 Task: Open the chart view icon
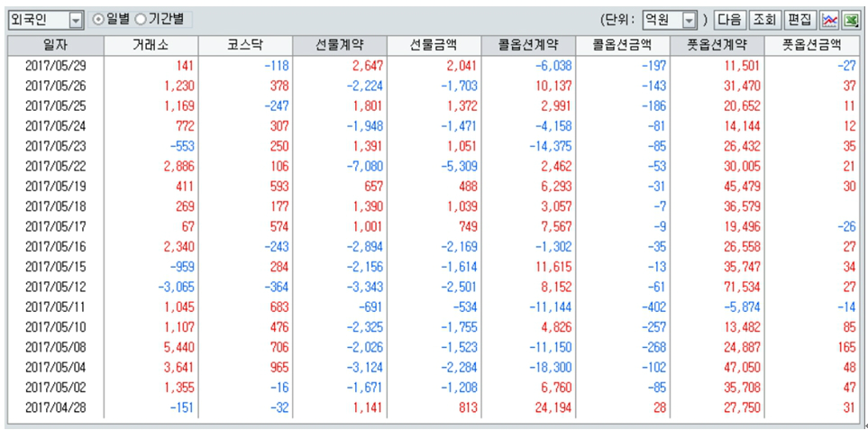coord(830,20)
